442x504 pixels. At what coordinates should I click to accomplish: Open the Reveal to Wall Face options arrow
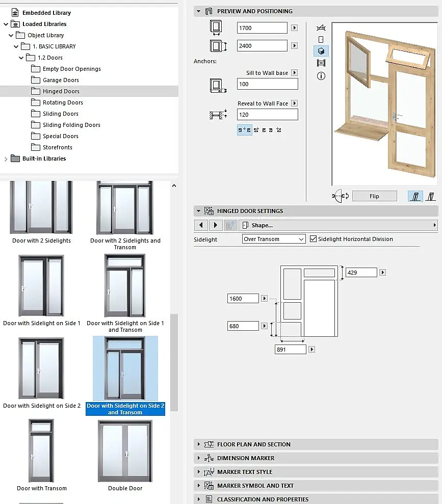click(x=294, y=103)
